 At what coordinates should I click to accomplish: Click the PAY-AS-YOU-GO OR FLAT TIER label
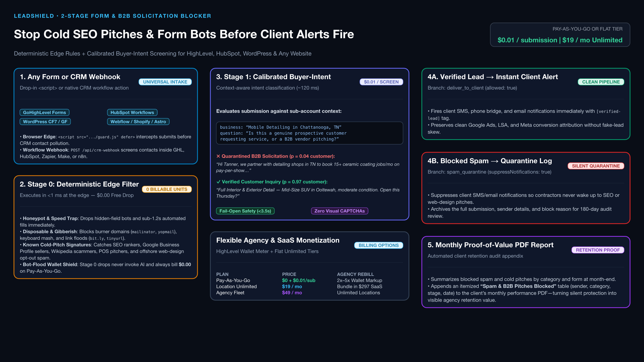click(x=587, y=29)
